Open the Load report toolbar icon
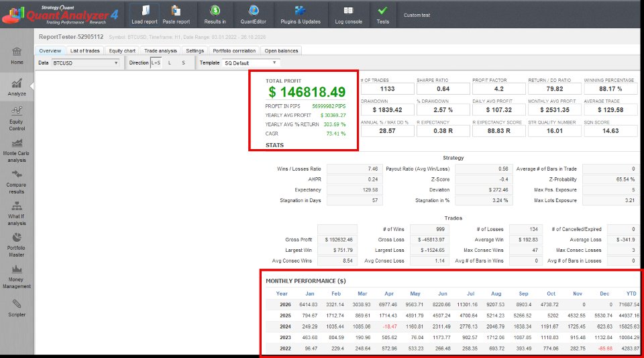 [144, 15]
